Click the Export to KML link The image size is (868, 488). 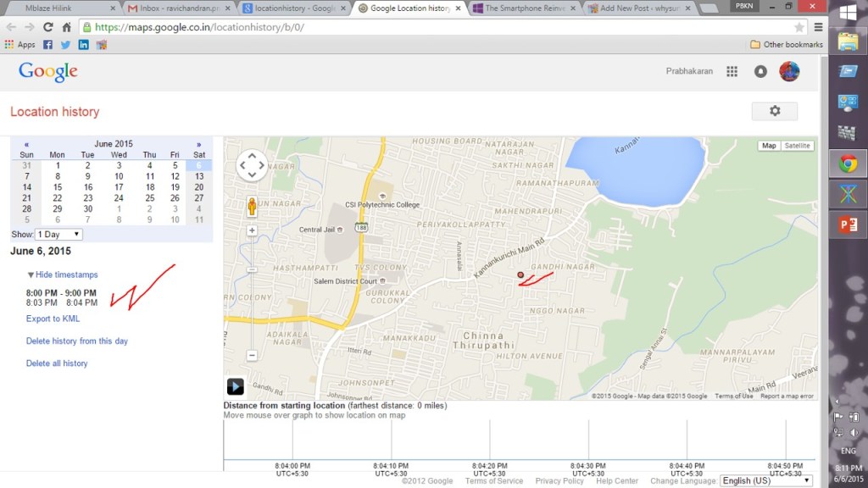point(53,319)
